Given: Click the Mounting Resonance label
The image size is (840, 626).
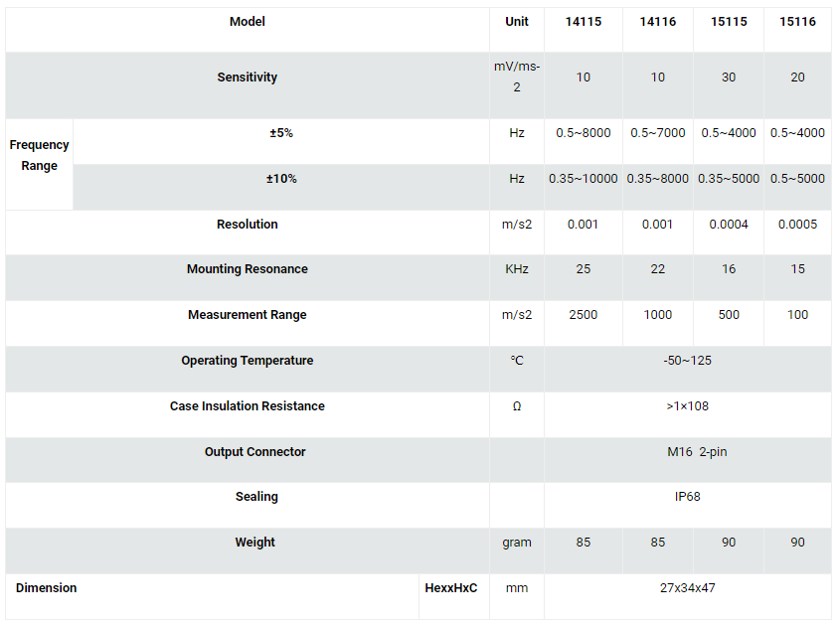Looking at the screenshot, I should (x=247, y=269).
